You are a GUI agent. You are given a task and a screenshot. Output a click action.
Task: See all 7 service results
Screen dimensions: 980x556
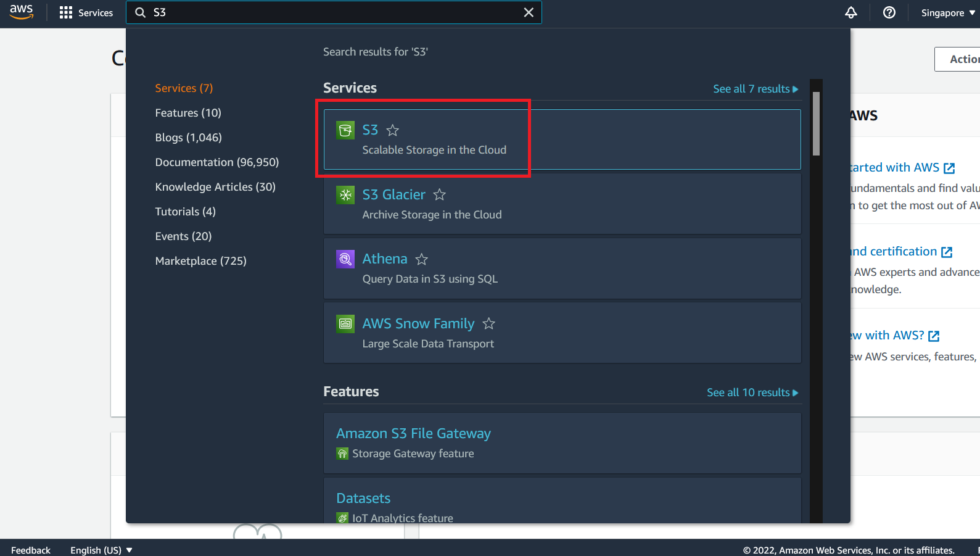click(x=756, y=89)
